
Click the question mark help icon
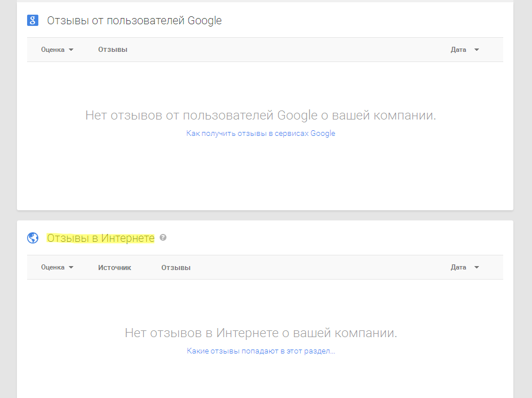click(163, 238)
